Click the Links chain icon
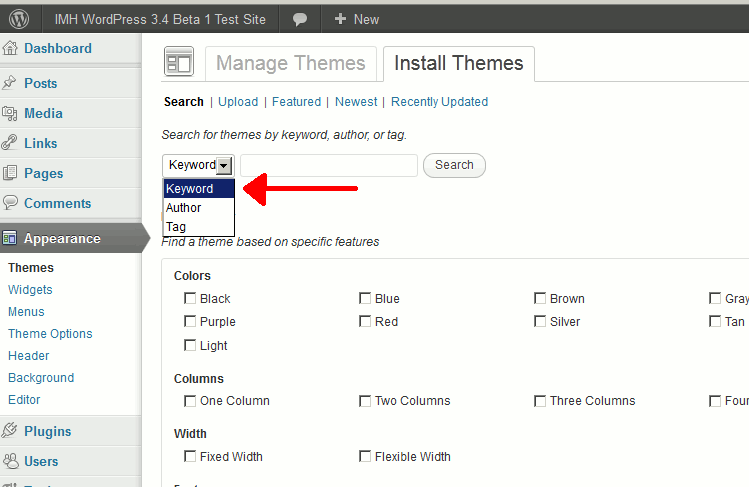Viewport: 749px width, 487px height. pyautogui.click(x=9, y=143)
